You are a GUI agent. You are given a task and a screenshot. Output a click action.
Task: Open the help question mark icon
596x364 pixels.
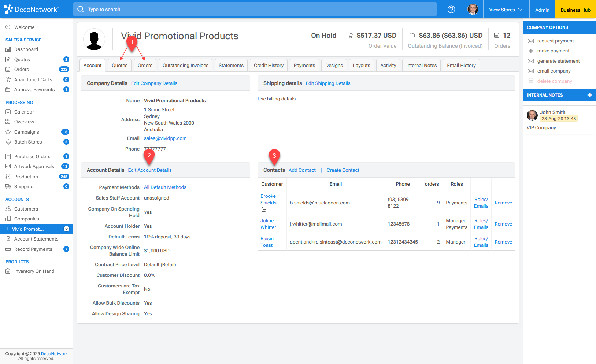point(451,10)
